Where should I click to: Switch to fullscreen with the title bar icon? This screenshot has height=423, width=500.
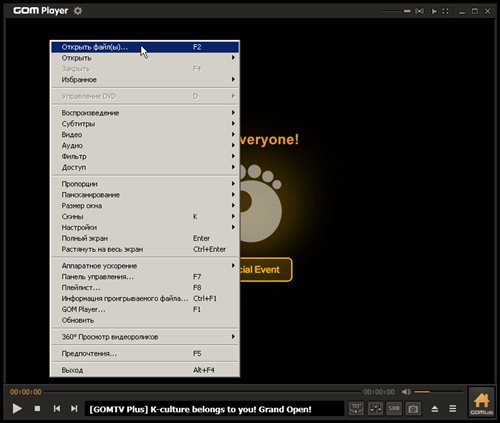[x=445, y=11]
